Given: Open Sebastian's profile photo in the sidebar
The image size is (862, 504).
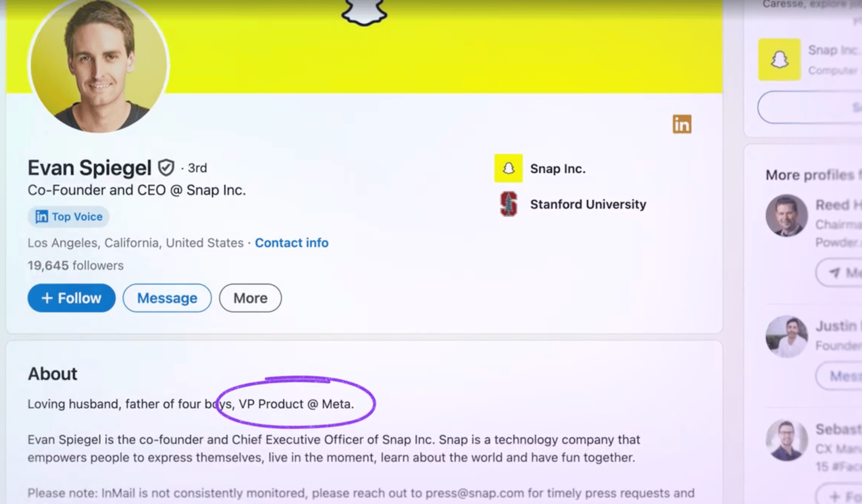Looking at the screenshot, I should (787, 440).
